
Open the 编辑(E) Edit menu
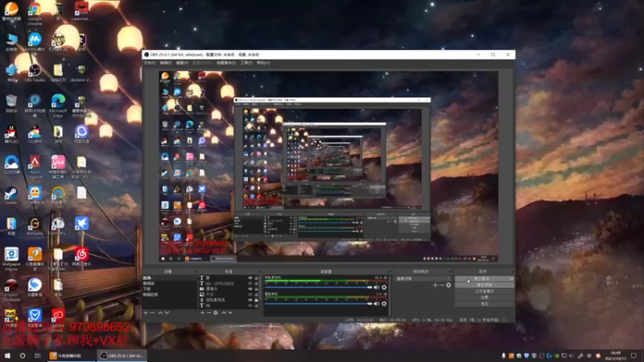(x=166, y=63)
